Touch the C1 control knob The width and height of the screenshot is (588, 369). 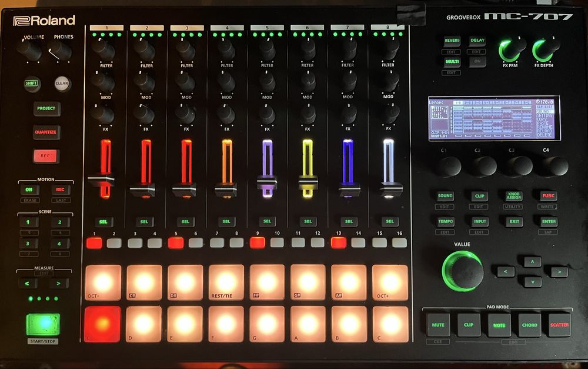point(449,167)
